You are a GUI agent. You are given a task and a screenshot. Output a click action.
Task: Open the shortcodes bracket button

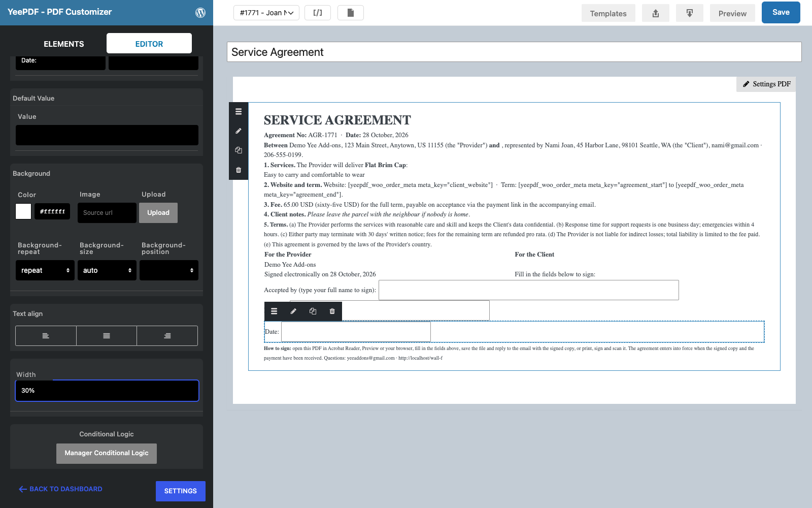pyautogui.click(x=318, y=13)
